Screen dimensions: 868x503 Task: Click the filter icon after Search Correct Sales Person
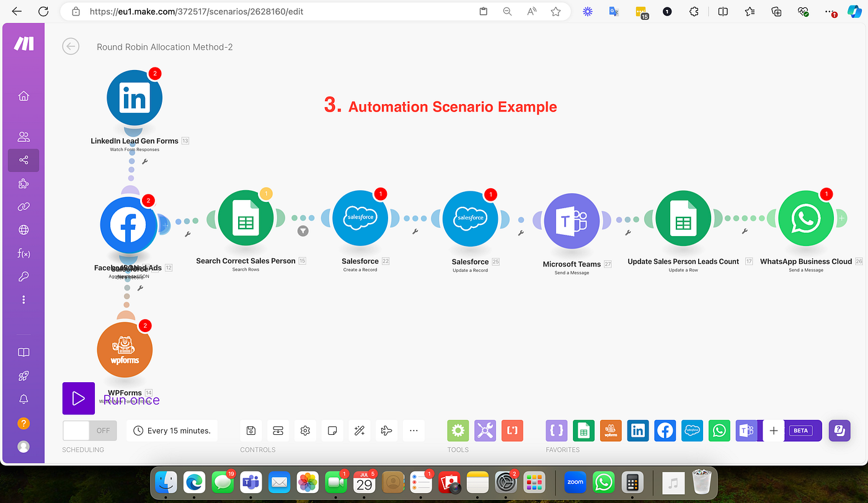303,231
